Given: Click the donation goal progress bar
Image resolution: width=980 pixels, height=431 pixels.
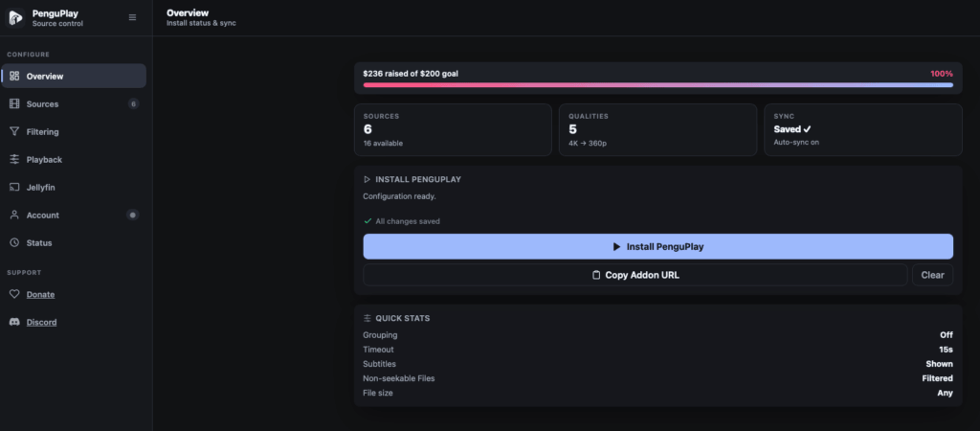Looking at the screenshot, I should point(658,85).
